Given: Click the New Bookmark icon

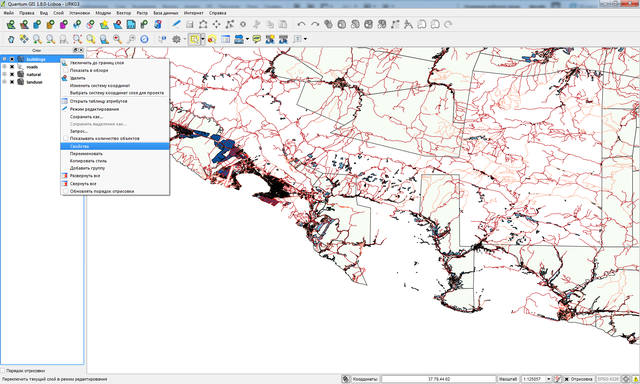Looking at the screenshot, I should pyautogui.click(x=270, y=39).
